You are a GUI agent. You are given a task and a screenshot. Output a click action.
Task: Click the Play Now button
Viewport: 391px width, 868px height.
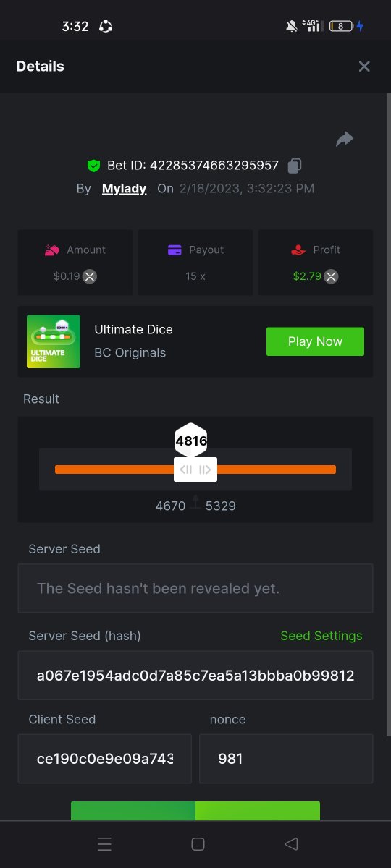(315, 341)
